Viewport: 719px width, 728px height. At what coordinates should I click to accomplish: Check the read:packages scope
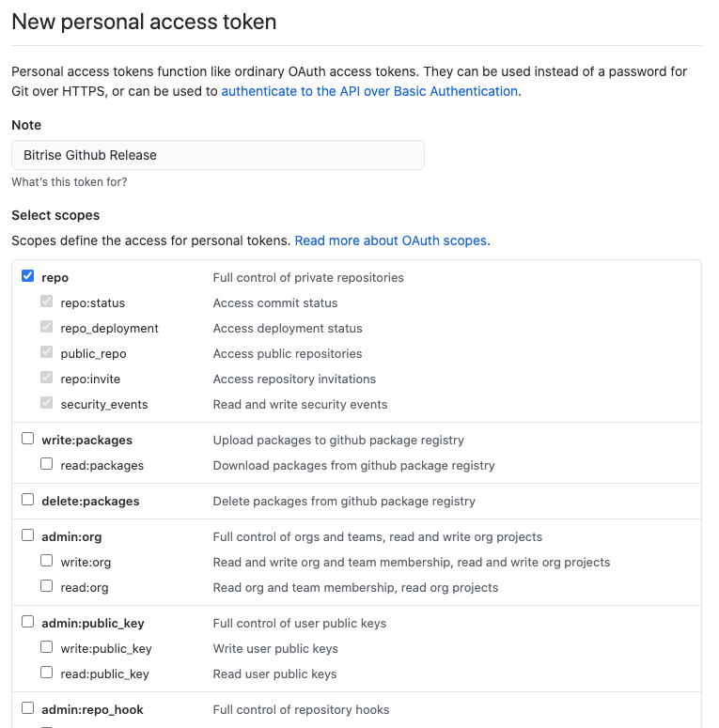coord(47,464)
